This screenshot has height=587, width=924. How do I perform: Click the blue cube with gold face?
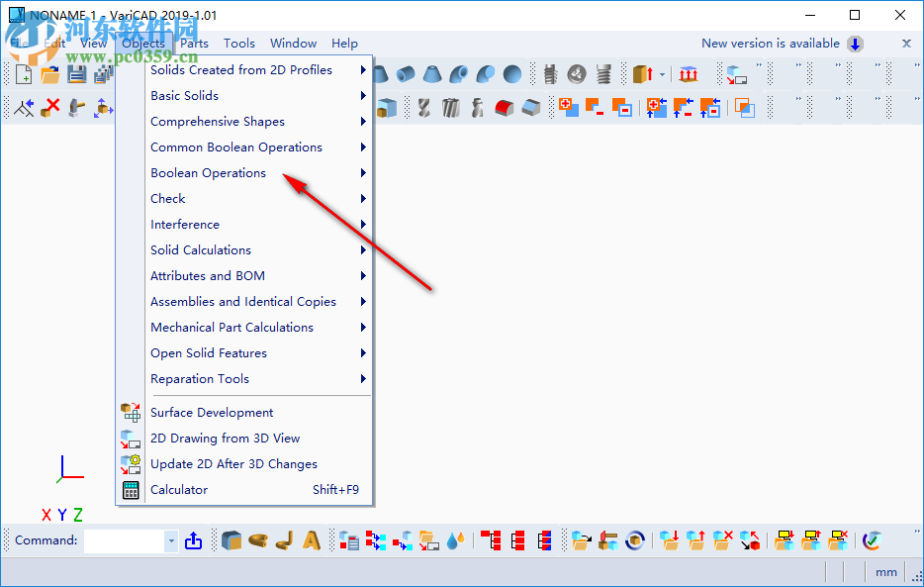click(x=231, y=540)
